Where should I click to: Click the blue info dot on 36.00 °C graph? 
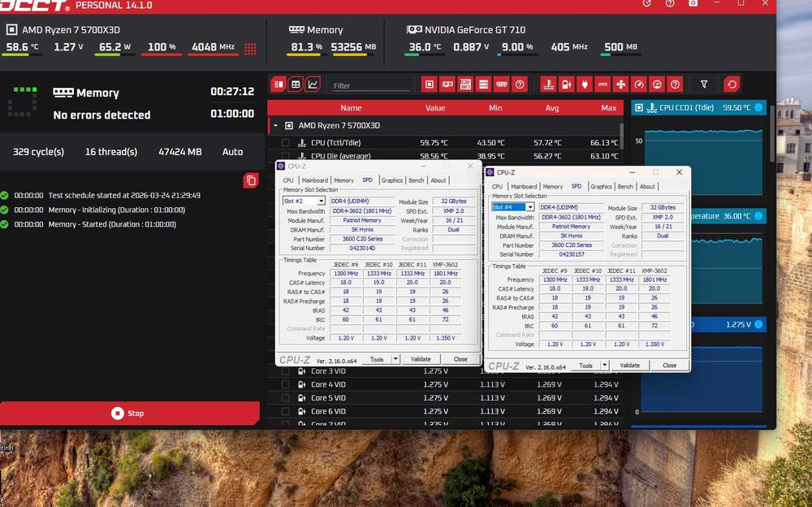pos(758,215)
